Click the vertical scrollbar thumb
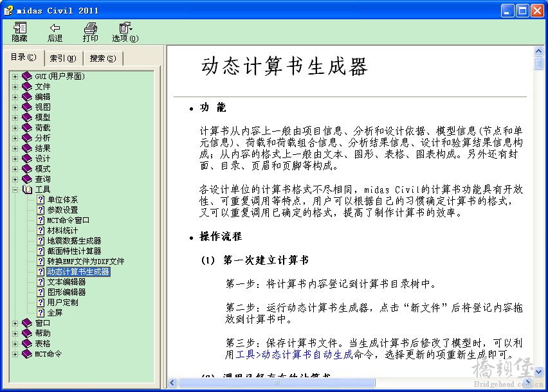This screenshot has width=548, height=392. 538,63
